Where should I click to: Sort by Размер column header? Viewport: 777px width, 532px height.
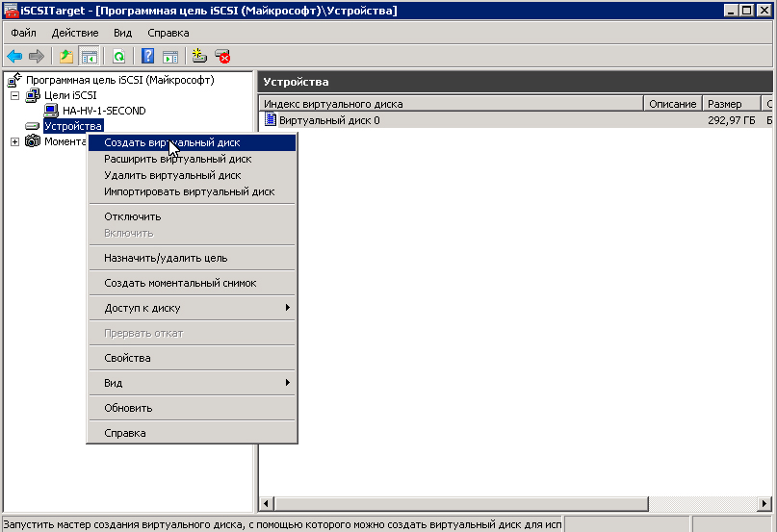(x=732, y=104)
